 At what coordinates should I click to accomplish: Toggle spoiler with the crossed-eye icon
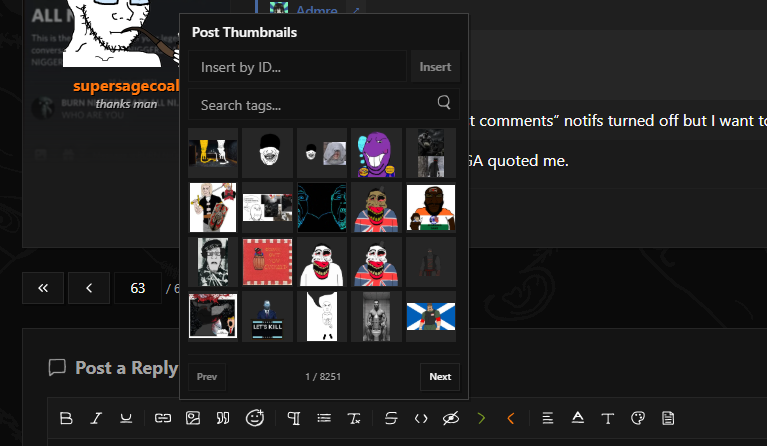(x=451, y=417)
